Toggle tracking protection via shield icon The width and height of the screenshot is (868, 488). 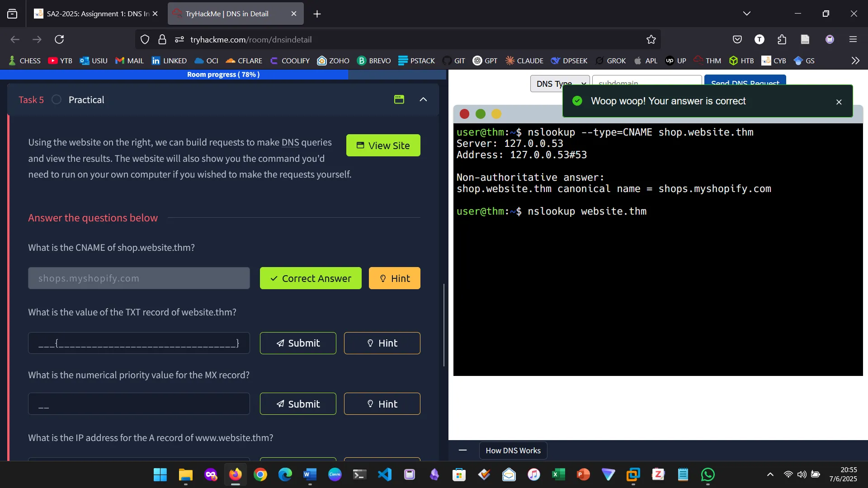click(145, 39)
